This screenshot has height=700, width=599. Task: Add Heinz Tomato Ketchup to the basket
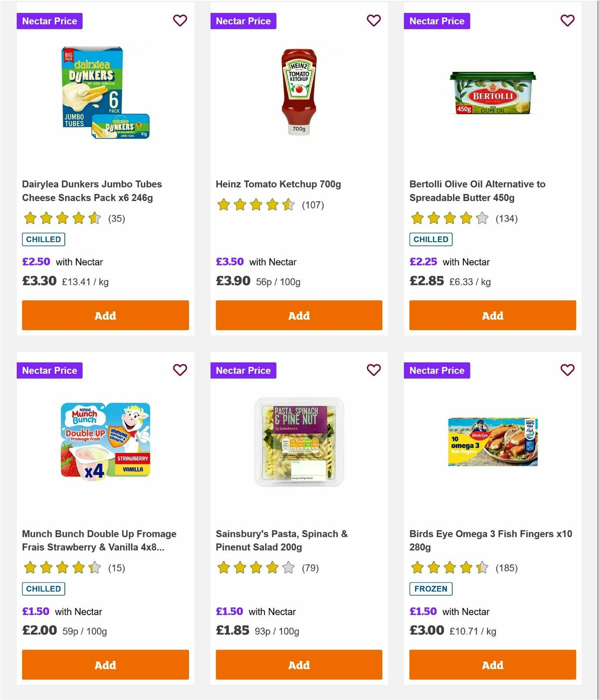[x=299, y=315]
